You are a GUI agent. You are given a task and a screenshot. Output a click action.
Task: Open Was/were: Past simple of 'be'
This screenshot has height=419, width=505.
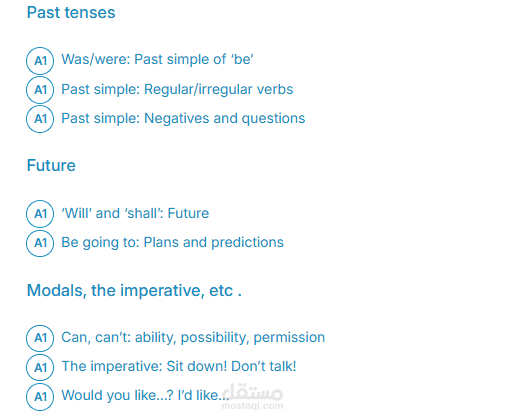pyautogui.click(x=157, y=59)
